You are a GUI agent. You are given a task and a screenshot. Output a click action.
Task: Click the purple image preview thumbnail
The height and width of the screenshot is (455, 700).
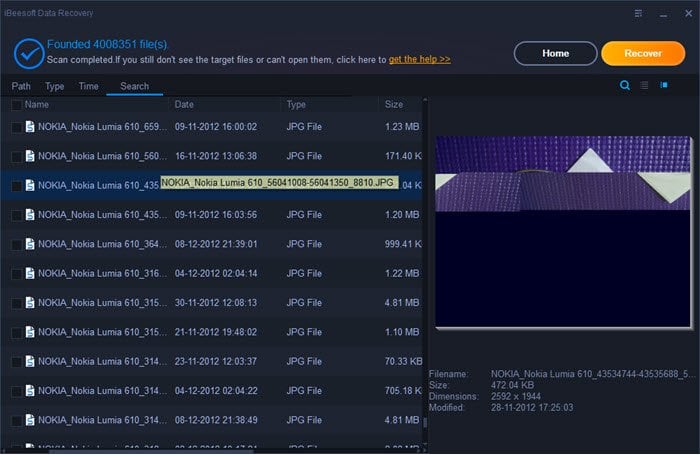click(563, 232)
